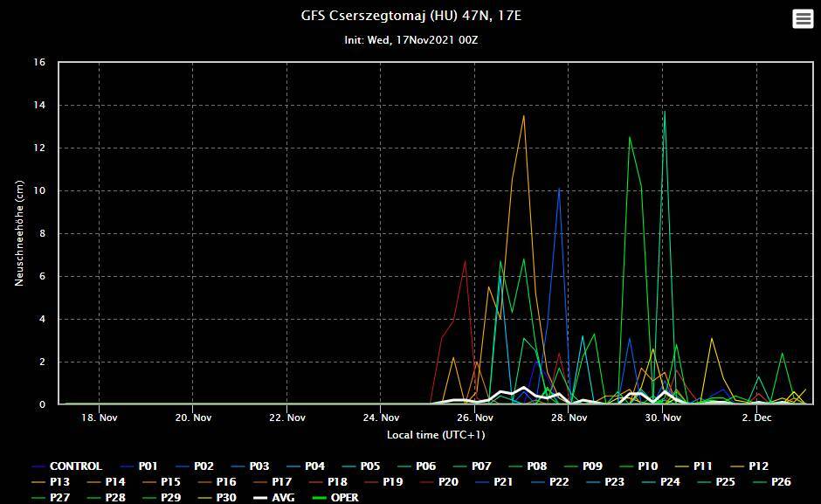Click the 30. Nov x-axis label

[x=663, y=418]
